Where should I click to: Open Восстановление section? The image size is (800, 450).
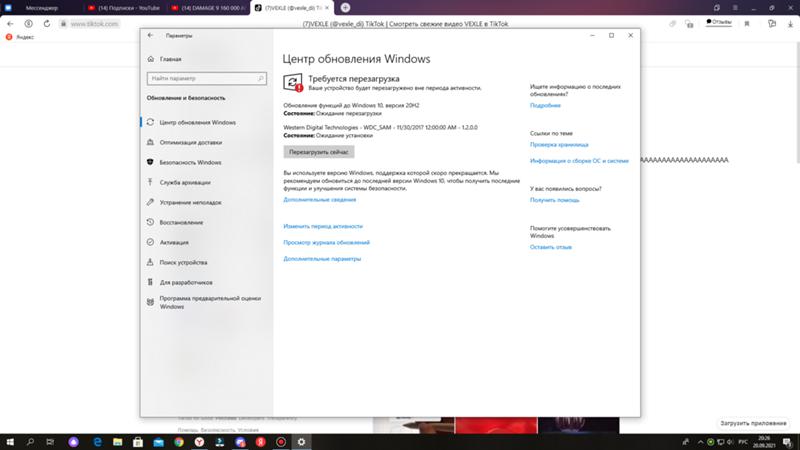(x=181, y=222)
